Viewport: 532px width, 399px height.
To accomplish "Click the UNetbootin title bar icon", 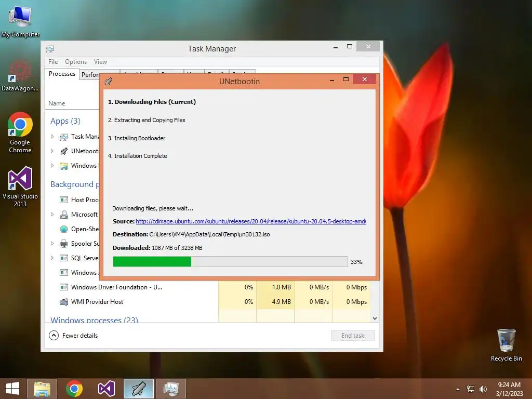I will click(x=109, y=81).
